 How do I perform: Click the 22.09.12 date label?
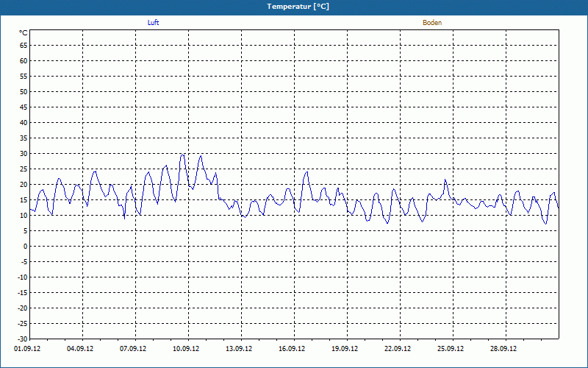pyautogui.click(x=398, y=349)
